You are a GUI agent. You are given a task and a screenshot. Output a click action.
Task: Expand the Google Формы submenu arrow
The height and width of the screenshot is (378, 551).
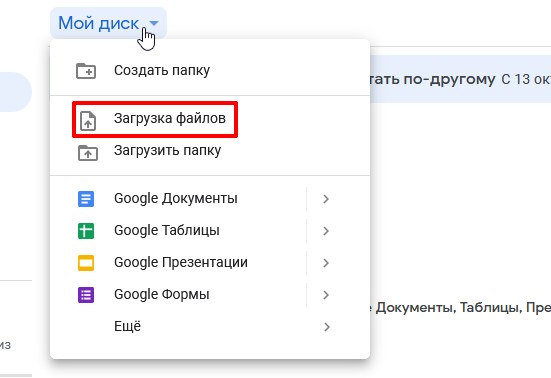pyautogui.click(x=326, y=295)
